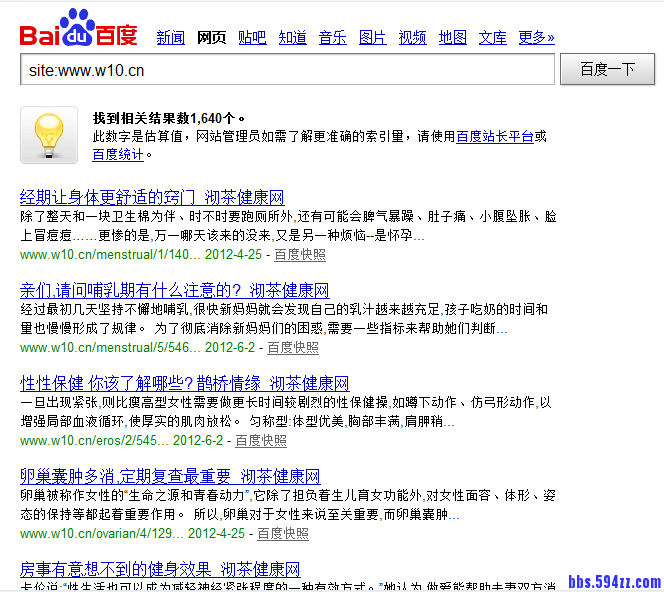Open 百度快照 for the menstrual/1/140 result
This screenshot has height=592, width=664.
pyautogui.click(x=300, y=255)
